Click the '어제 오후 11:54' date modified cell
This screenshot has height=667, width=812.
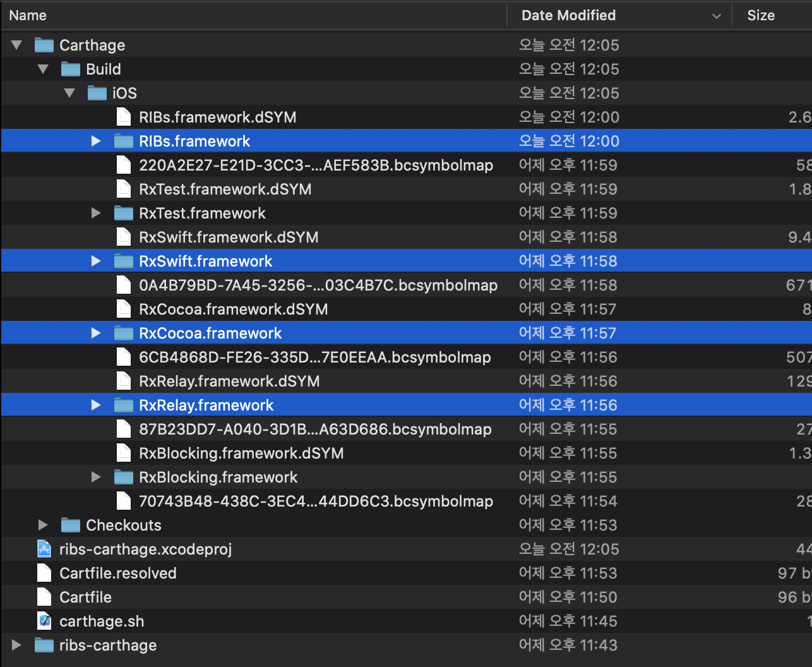point(568,501)
